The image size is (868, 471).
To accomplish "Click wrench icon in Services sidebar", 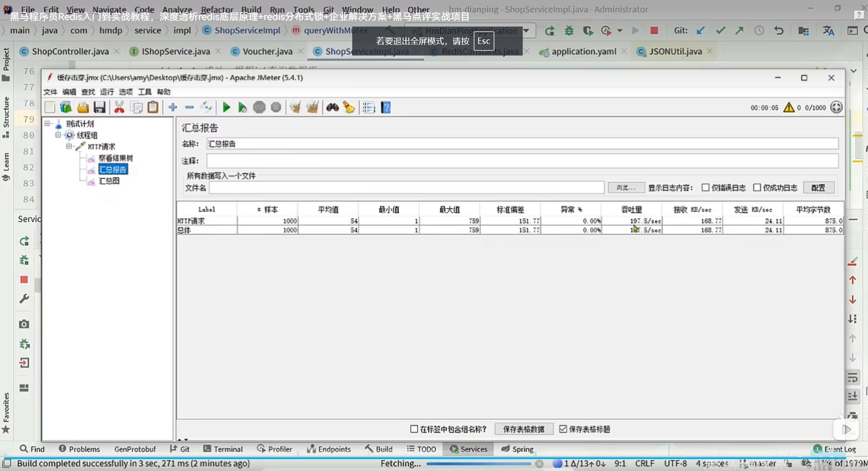I will click(24, 298).
